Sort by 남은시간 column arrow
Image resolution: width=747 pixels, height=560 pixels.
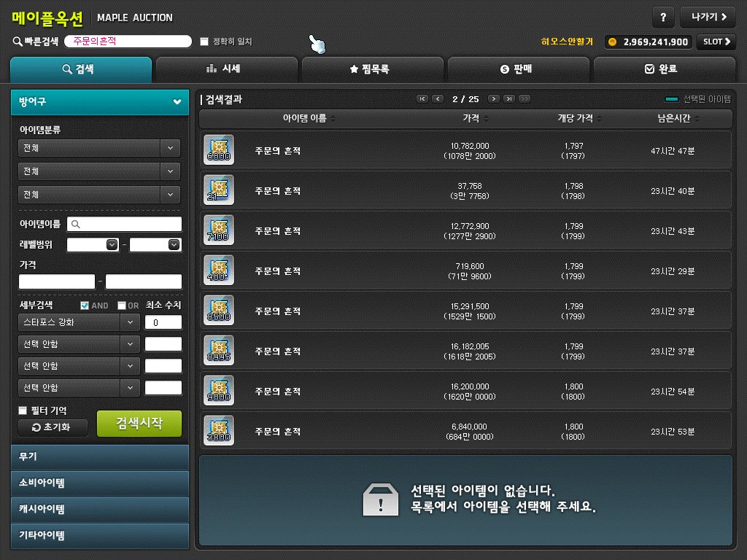[x=697, y=119]
